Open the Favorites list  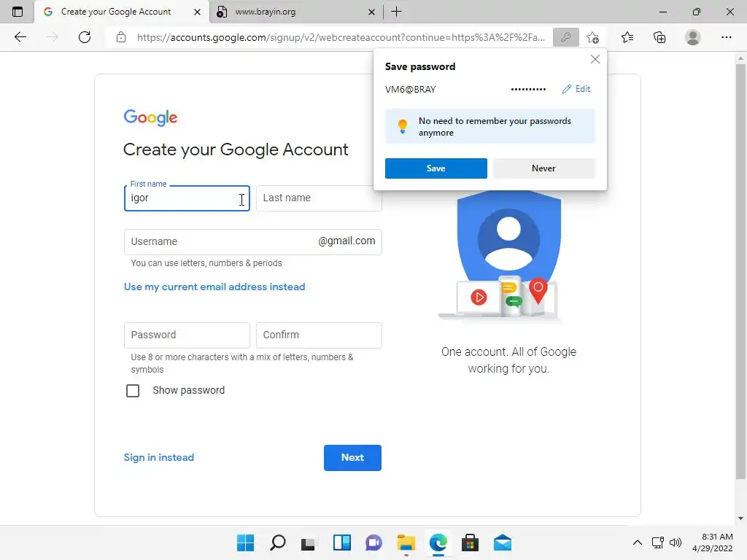[627, 37]
